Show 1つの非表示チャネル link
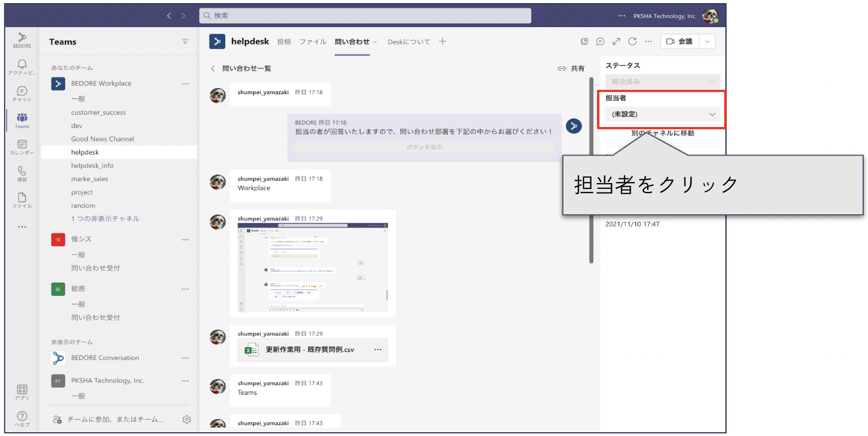 (105, 219)
